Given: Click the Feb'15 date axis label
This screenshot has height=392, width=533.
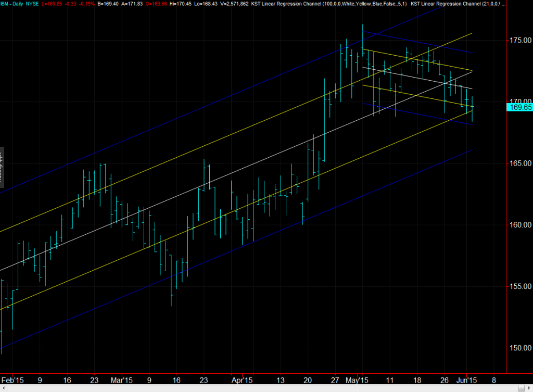Looking at the screenshot, I should pyautogui.click(x=12, y=380).
